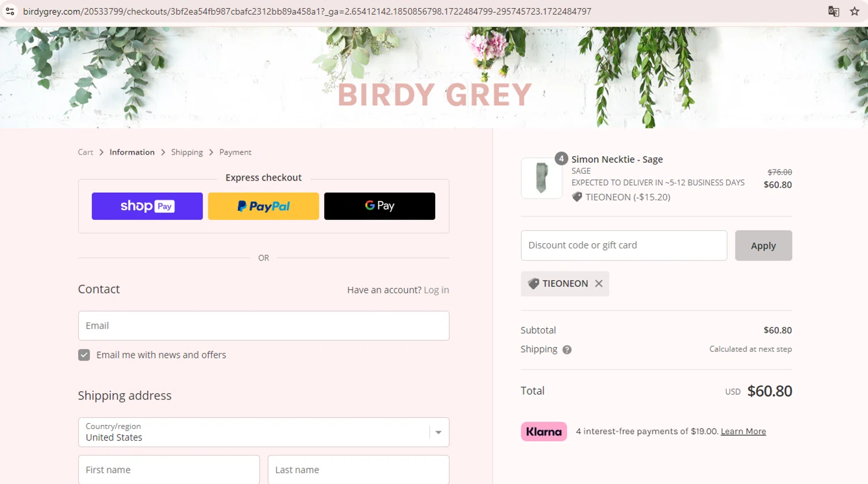Click the Klarna logo badge

pos(544,432)
